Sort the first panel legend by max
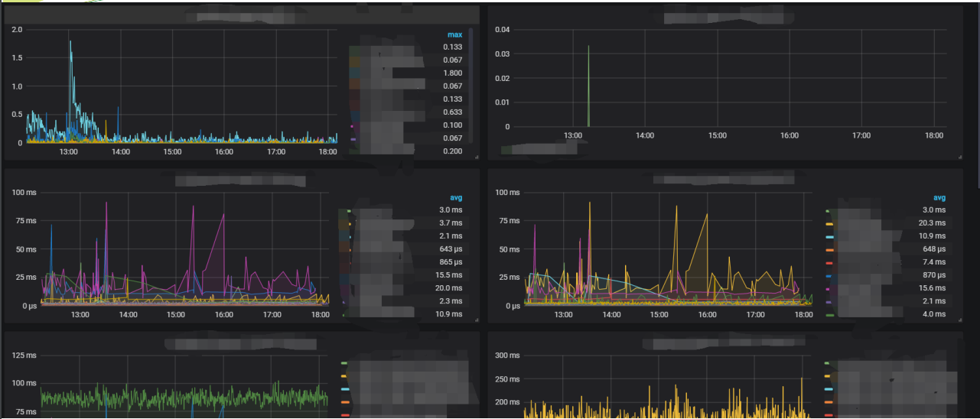This screenshot has width=980, height=419. (454, 34)
